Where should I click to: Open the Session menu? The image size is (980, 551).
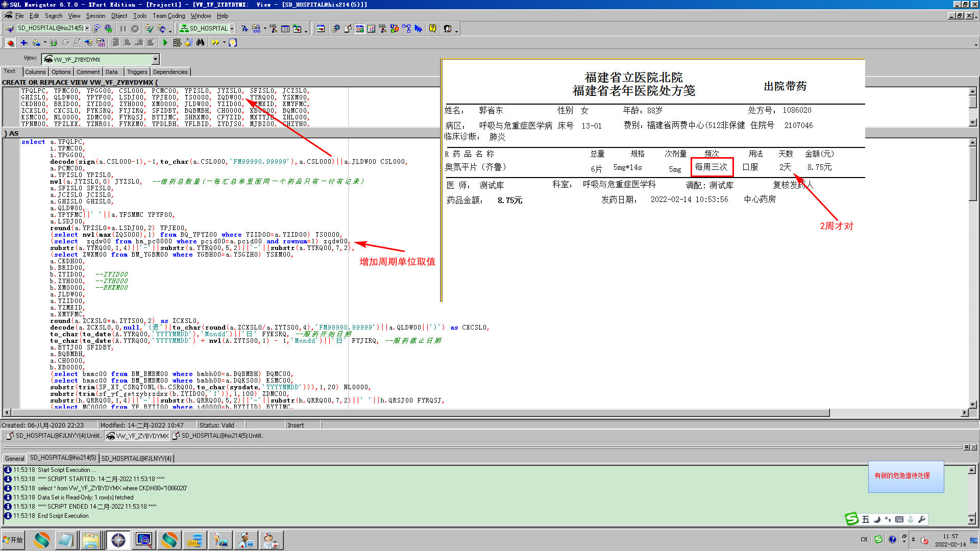click(95, 16)
